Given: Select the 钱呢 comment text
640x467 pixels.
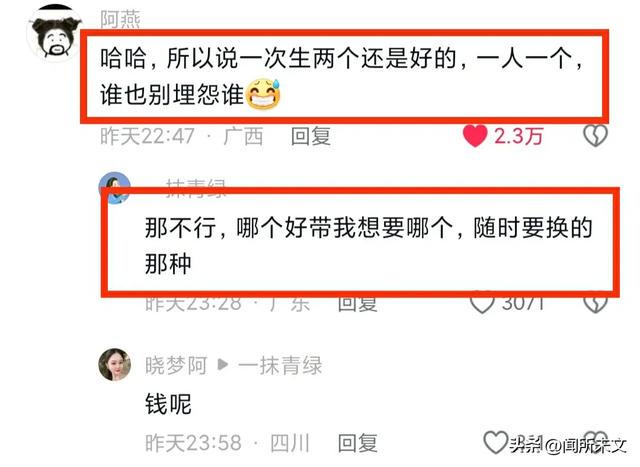Looking at the screenshot, I should [168, 404].
